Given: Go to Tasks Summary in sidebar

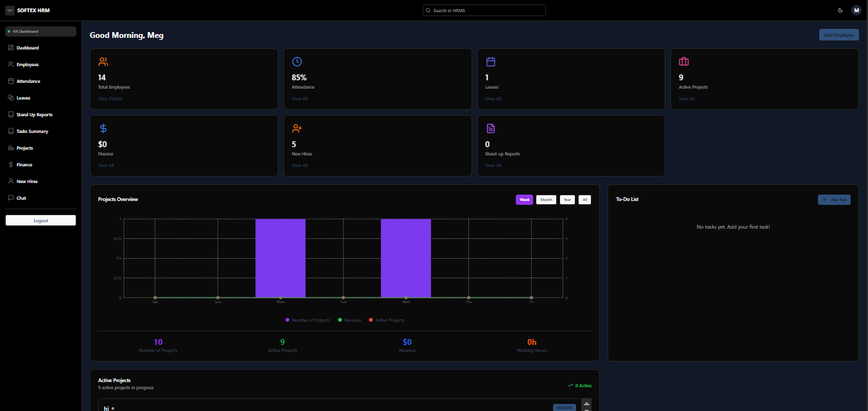Looking at the screenshot, I should tap(32, 132).
